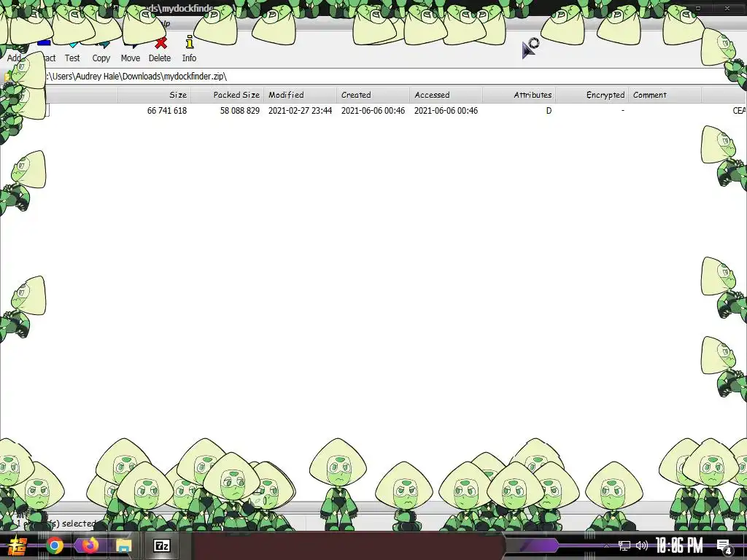The height and width of the screenshot is (560, 747).
Task: Sort by the Size column header
Action: pos(154,95)
